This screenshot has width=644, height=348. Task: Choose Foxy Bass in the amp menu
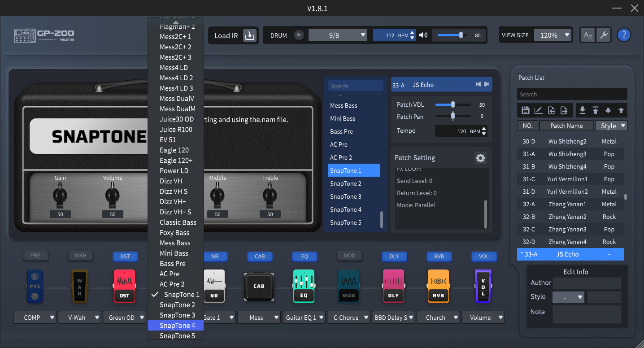tap(176, 233)
